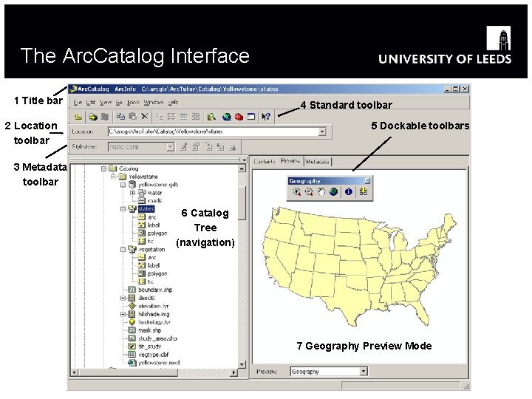The image size is (532, 399).
Task: Switch to Thumbnails view icon
Action: 195,117
